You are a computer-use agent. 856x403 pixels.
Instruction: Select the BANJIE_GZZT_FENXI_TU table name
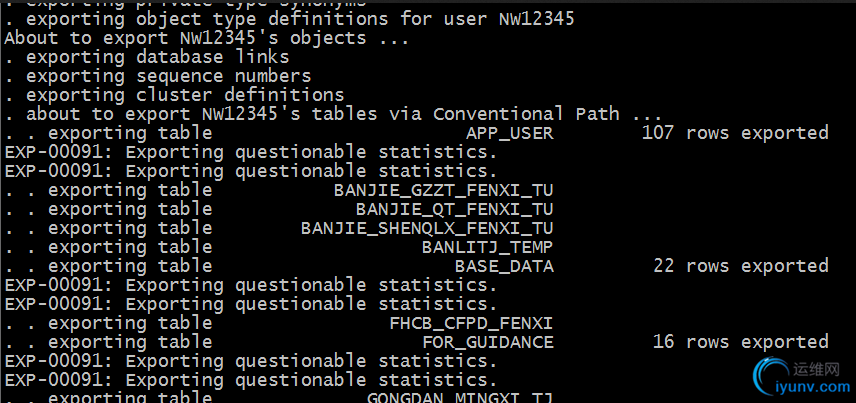point(443,190)
